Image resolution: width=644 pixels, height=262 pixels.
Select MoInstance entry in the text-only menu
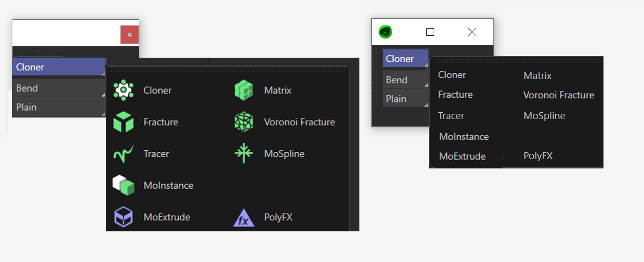[464, 137]
